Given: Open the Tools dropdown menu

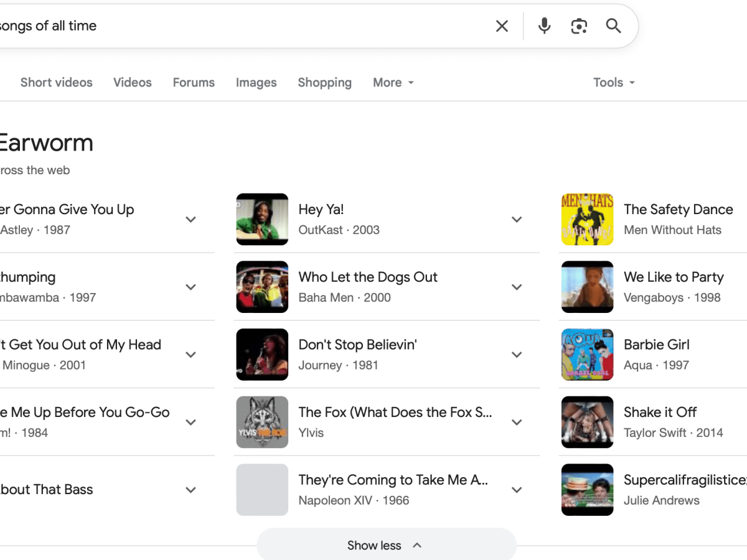Looking at the screenshot, I should pos(614,83).
